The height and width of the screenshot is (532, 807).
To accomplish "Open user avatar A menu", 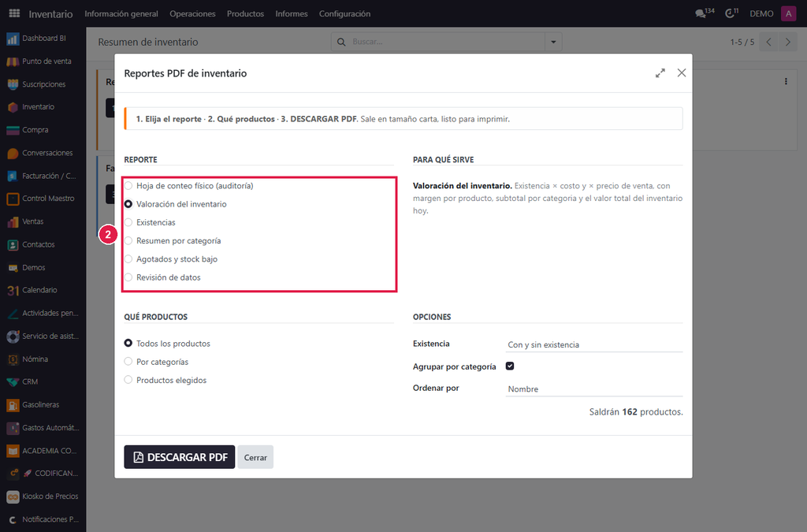I will pos(788,13).
